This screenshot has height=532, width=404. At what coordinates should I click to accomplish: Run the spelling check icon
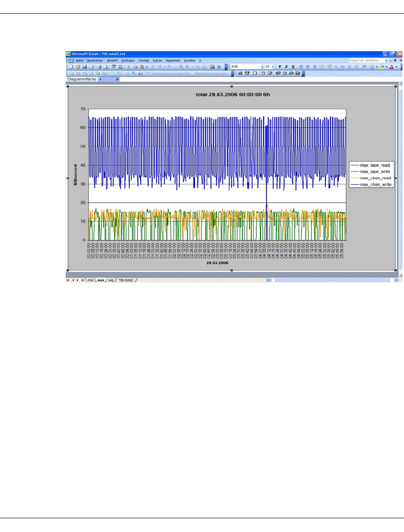[114, 67]
